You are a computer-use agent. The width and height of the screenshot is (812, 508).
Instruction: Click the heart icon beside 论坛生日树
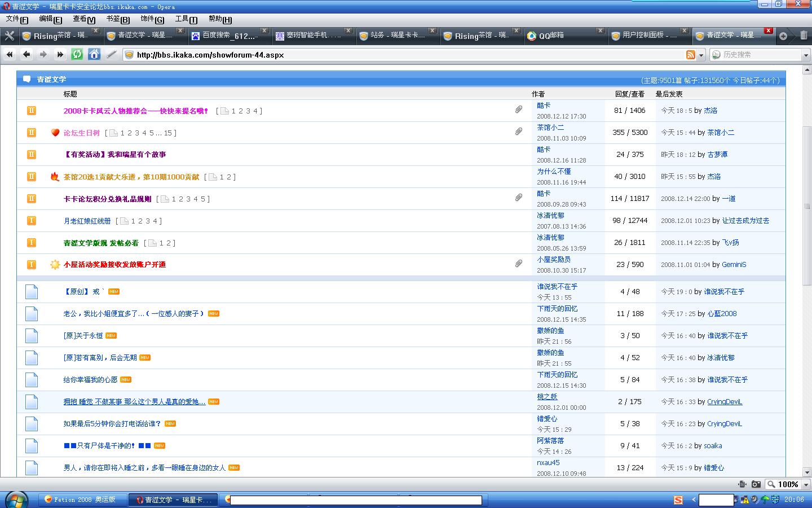tap(55, 133)
